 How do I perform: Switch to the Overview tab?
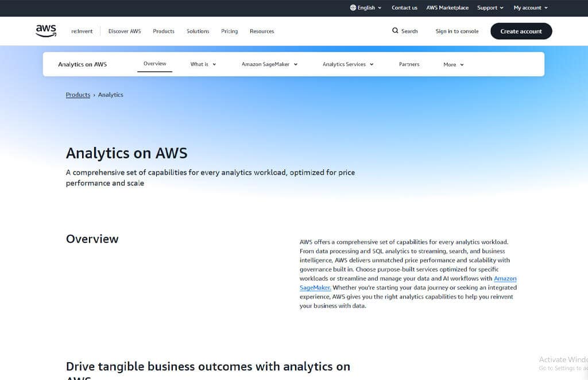(x=154, y=64)
